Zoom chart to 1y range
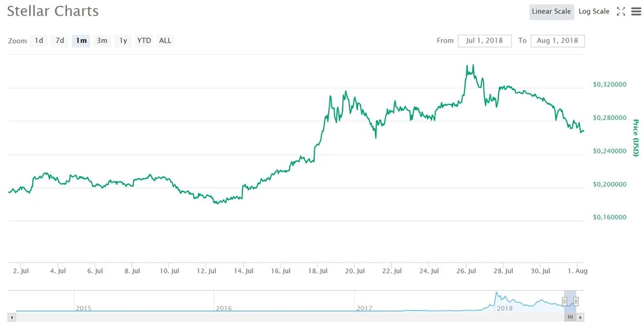 coord(123,41)
